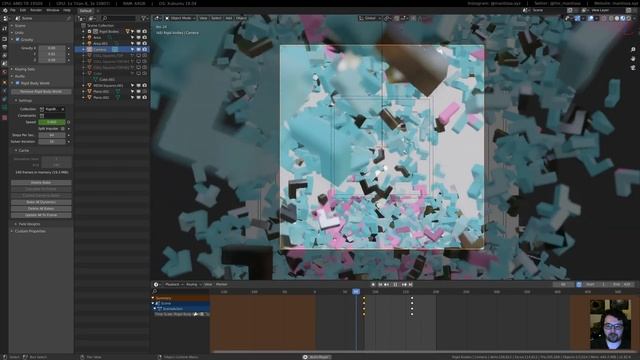Image resolution: width=640 pixels, height=360 pixels.
Task: Select the Summary row in dope sheet
Action: point(181,298)
